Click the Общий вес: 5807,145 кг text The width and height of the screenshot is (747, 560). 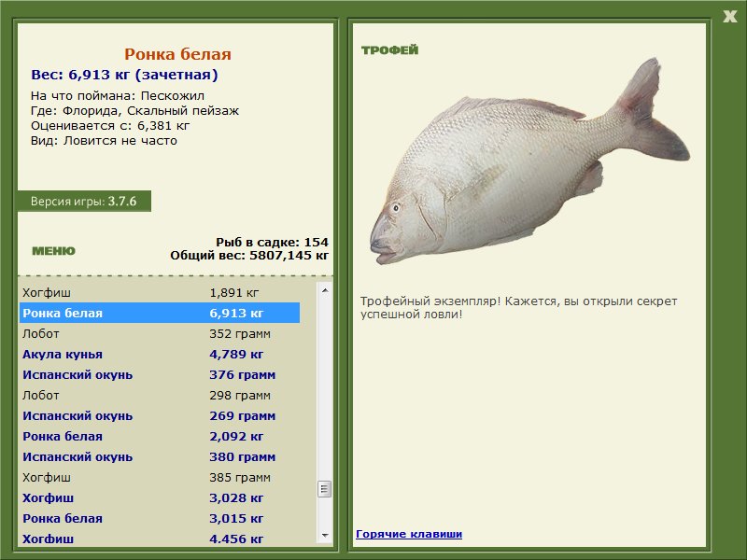pos(249,255)
